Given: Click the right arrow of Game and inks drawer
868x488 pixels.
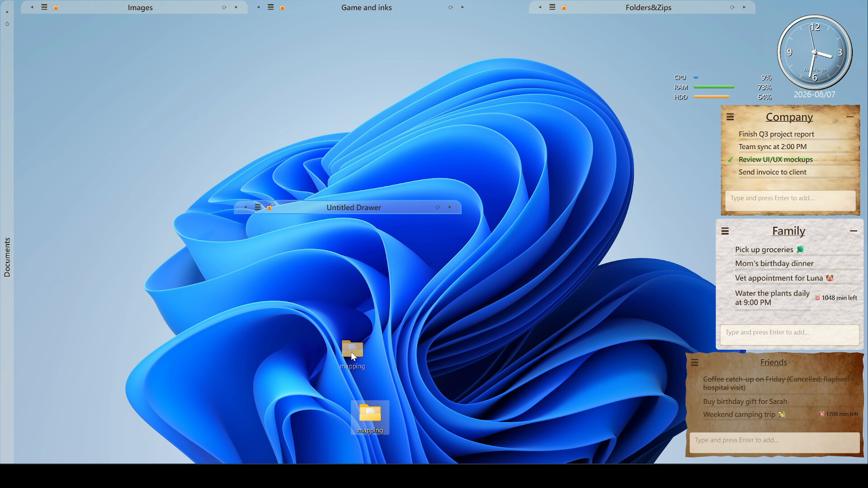Looking at the screenshot, I should (x=462, y=7).
